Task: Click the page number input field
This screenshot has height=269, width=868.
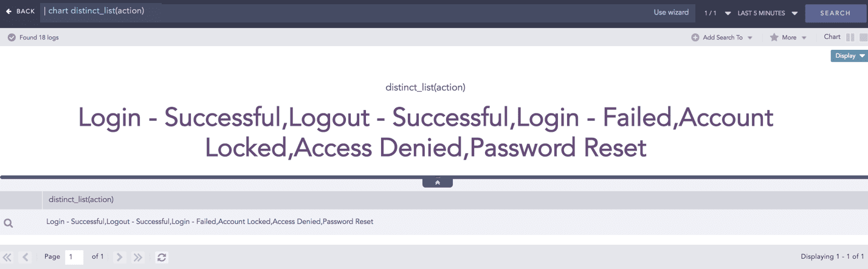Action: coord(74,257)
